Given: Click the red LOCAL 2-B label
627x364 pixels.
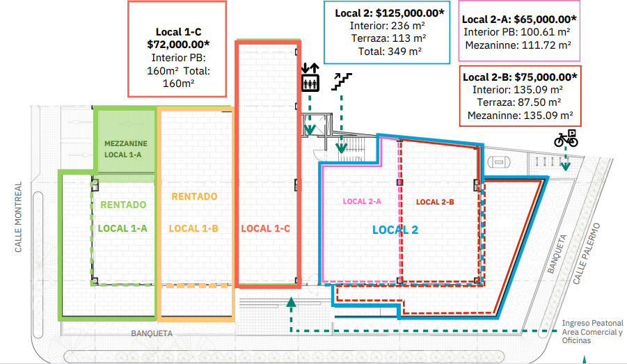Looking at the screenshot, I should pyautogui.click(x=435, y=202).
